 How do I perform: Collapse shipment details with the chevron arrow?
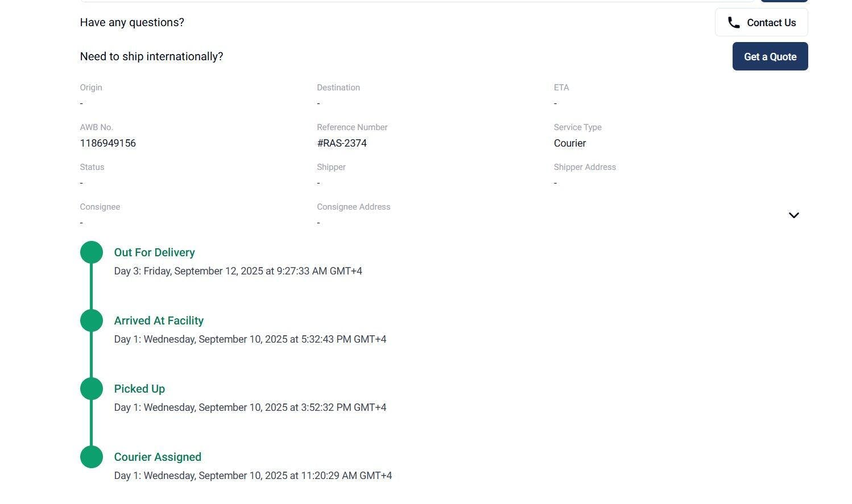[794, 215]
